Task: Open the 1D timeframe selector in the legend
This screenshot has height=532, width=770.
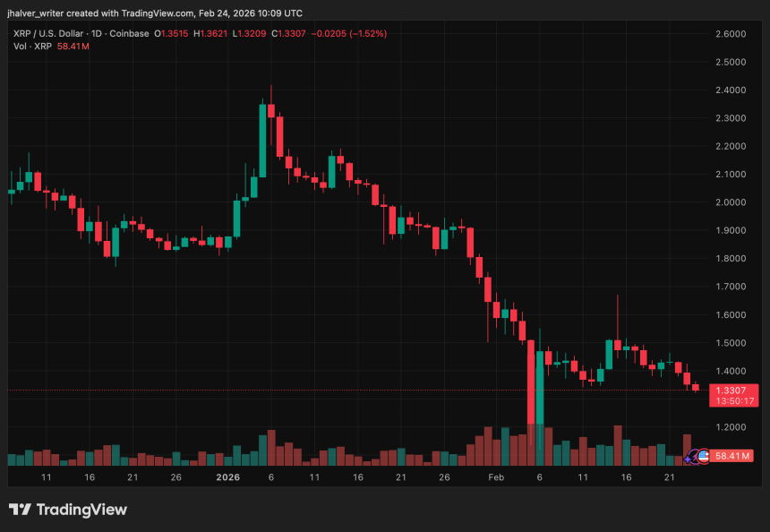Action: pos(98,32)
